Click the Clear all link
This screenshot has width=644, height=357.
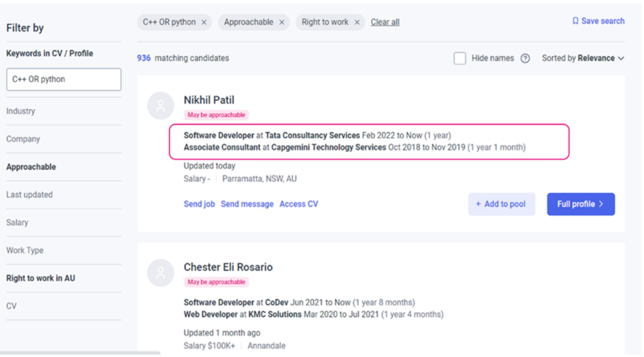(x=385, y=23)
